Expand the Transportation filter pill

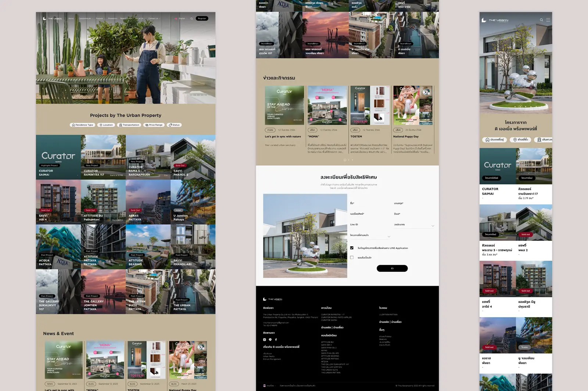pos(129,125)
